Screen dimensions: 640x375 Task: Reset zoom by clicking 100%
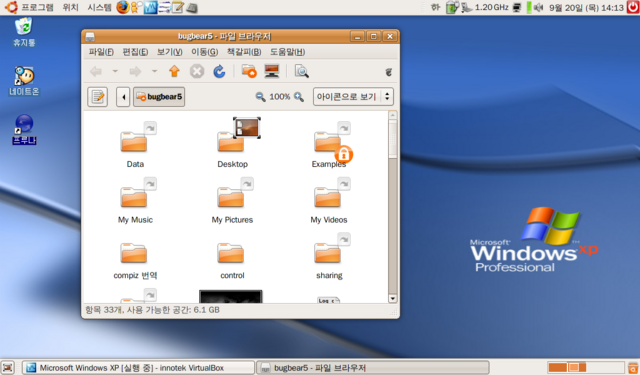pos(280,97)
